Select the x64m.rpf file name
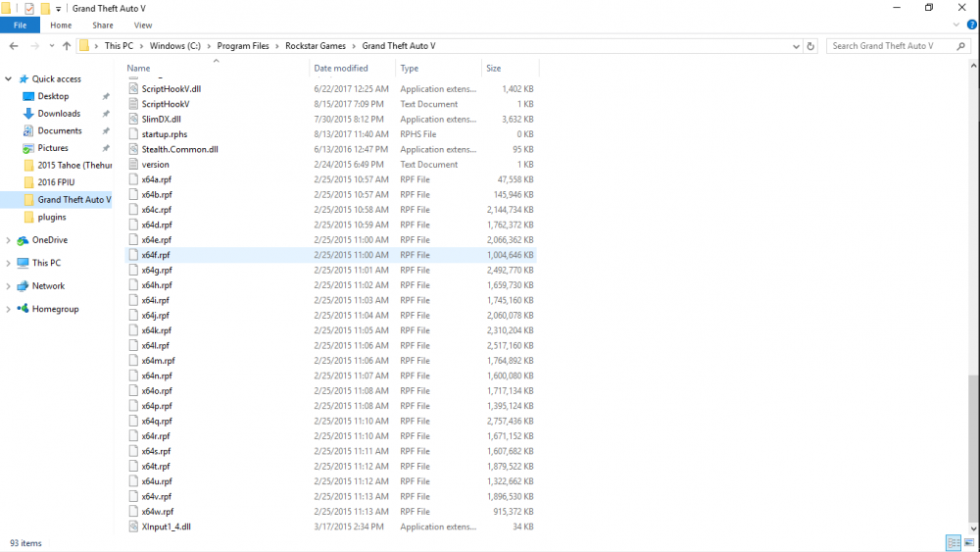 point(158,361)
